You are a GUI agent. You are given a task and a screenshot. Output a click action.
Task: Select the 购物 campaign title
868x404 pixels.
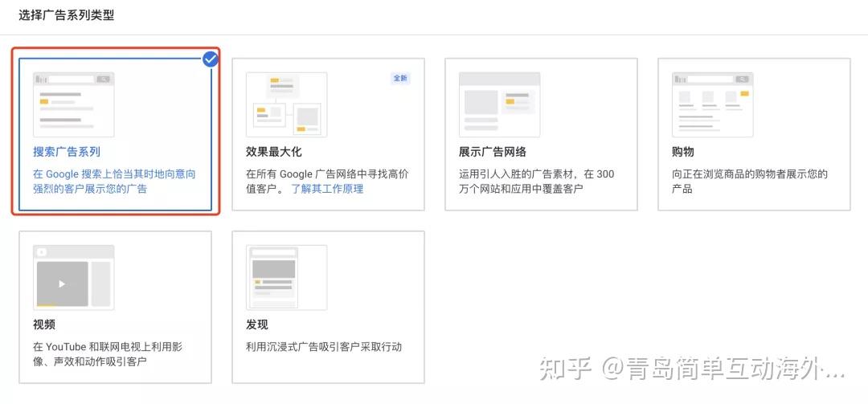(682, 152)
